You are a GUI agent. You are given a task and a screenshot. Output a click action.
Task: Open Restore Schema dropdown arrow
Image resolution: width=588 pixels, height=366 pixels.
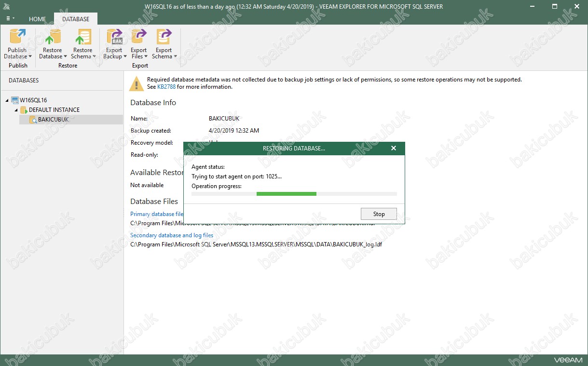click(94, 57)
